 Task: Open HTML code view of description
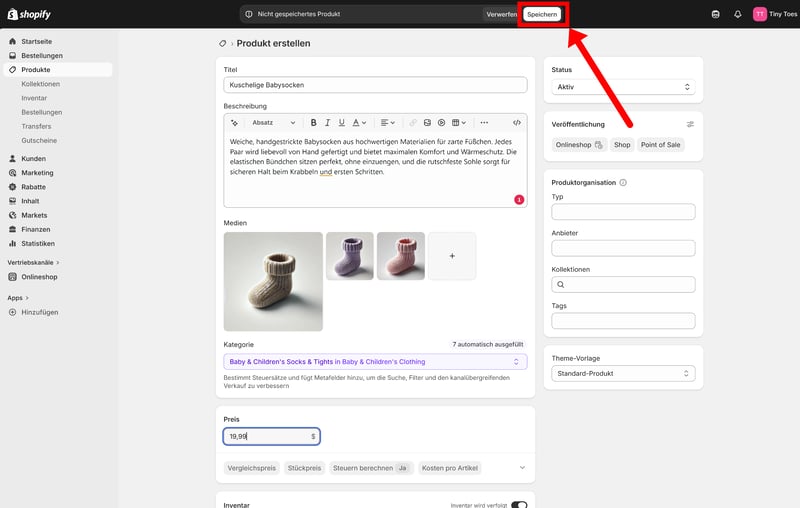click(516, 122)
